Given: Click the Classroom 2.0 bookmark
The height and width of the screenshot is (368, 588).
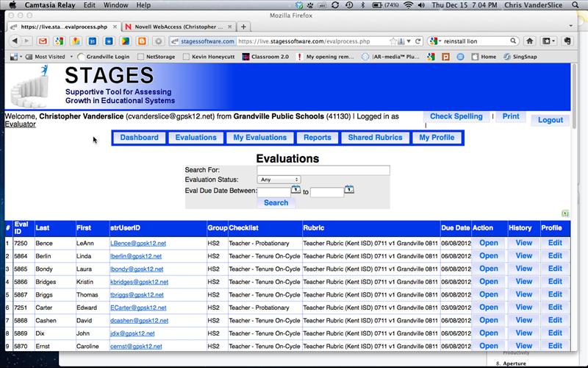Looking at the screenshot, I should coord(265,57).
